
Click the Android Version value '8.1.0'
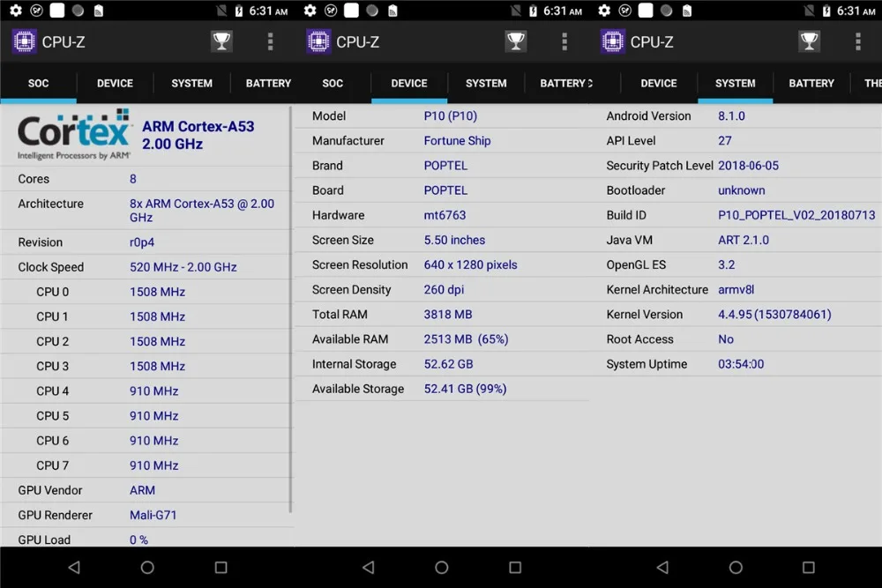tap(731, 115)
